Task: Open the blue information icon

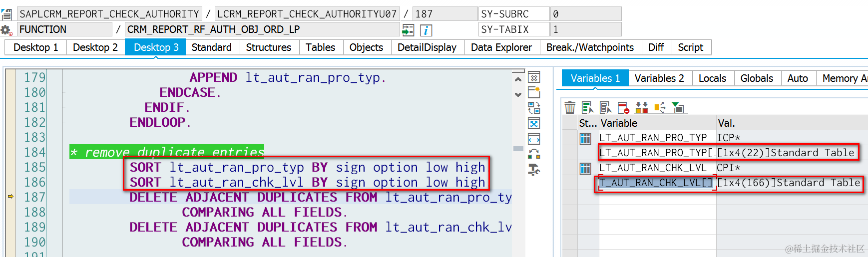Action: pos(426,30)
